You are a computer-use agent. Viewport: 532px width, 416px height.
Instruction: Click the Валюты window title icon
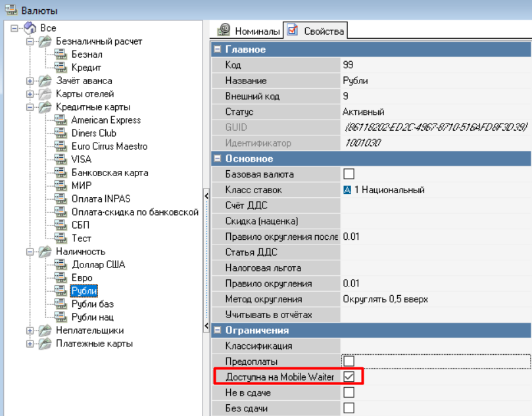11,11
